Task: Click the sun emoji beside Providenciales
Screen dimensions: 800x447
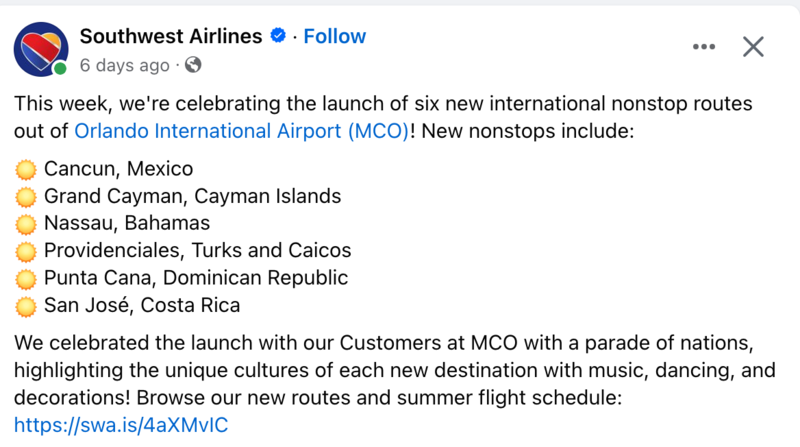Action: (x=26, y=252)
